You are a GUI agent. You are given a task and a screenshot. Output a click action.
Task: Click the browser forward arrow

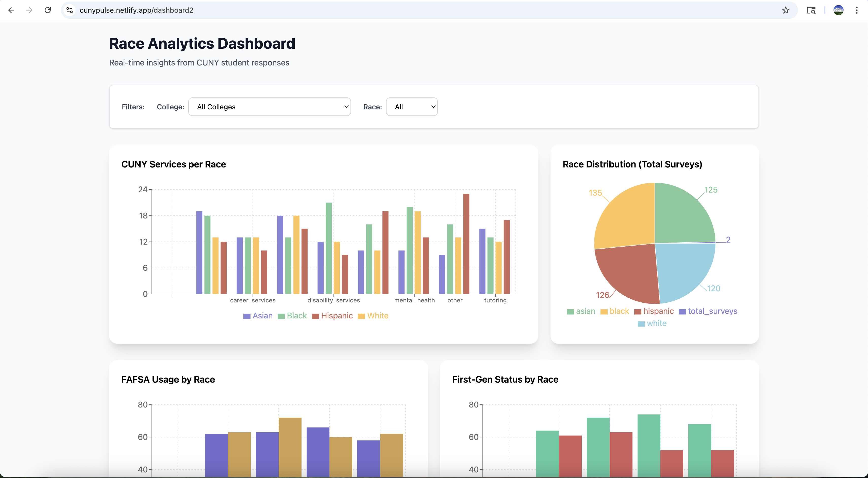pos(29,10)
